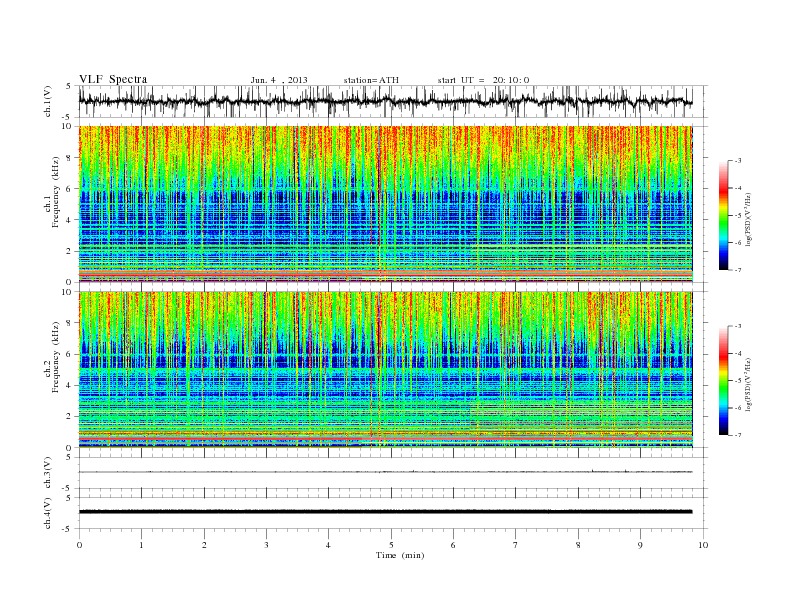This screenshot has width=792, height=612.
Task: Click the ch.1 "Frequency (kHz)" axis label
Action: [56, 192]
